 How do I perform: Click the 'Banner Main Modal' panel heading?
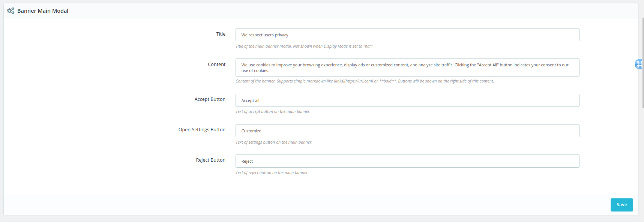pyautogui.click(x=43, y=11)
